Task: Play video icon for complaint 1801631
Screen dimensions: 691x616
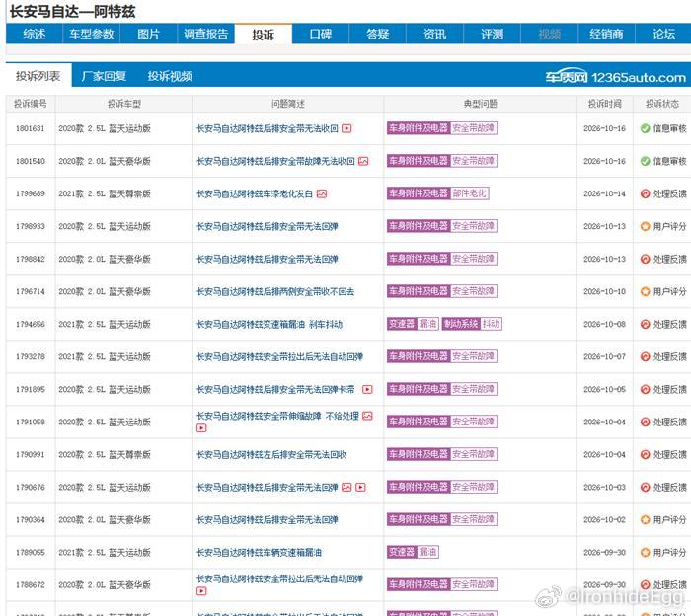Action: pos(346,128)
